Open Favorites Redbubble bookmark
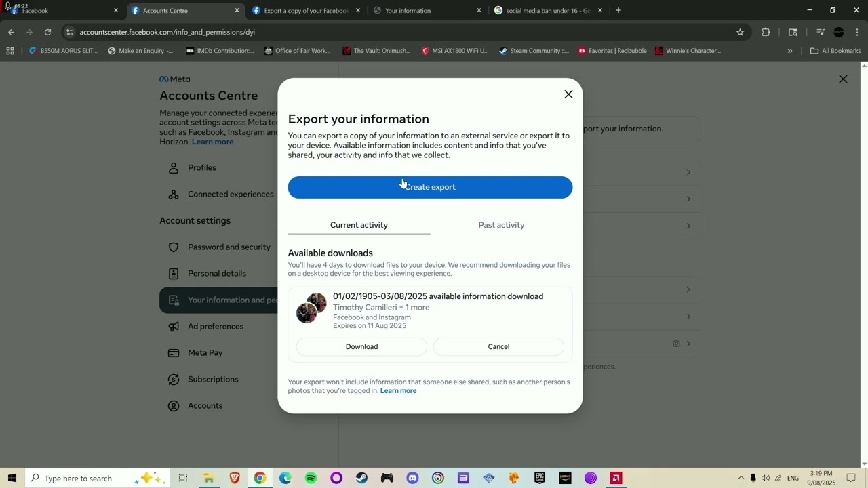The width and height of the screenshot is (868, 488). (x=612, y=51)
